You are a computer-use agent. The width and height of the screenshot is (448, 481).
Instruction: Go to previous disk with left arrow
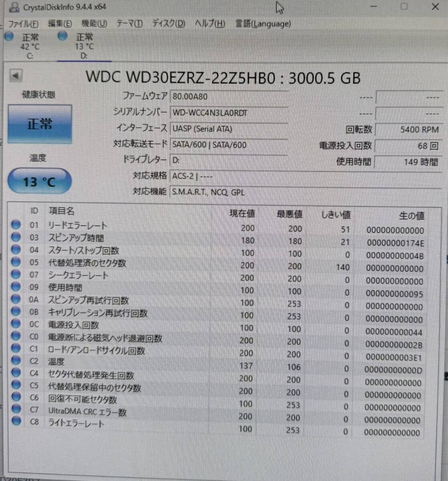click(x=16, y=75)
